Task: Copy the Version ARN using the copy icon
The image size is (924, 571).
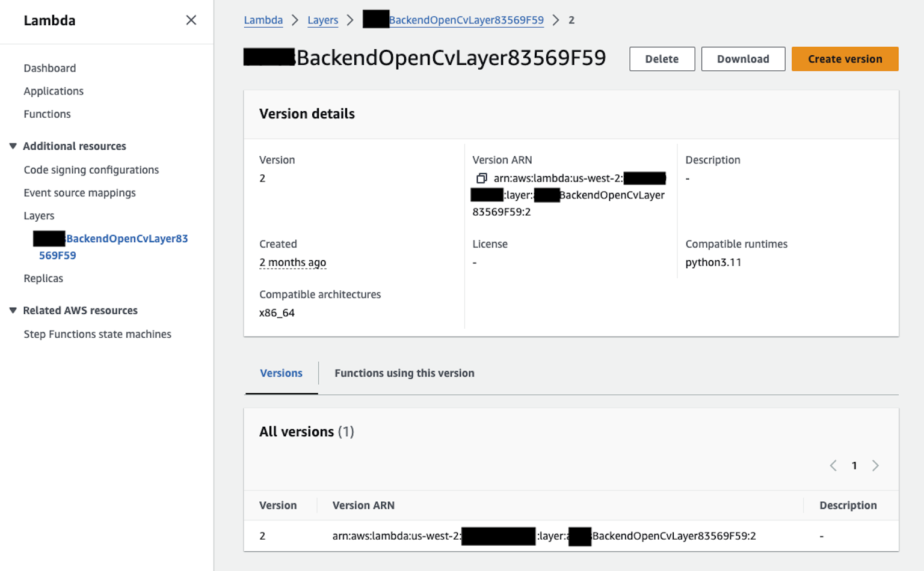Action: click(x=481, y=178)
